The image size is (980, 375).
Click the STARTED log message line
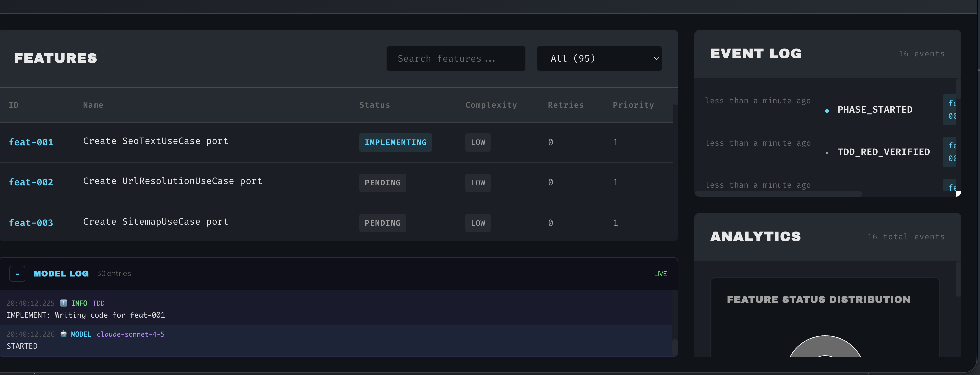pyautogui.click(x=22, y=346)
